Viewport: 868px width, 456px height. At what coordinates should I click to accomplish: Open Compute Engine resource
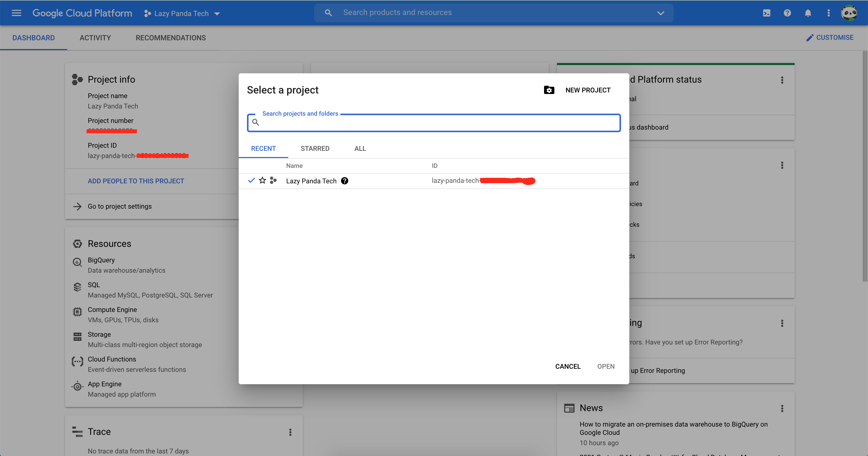click(112, 310)
